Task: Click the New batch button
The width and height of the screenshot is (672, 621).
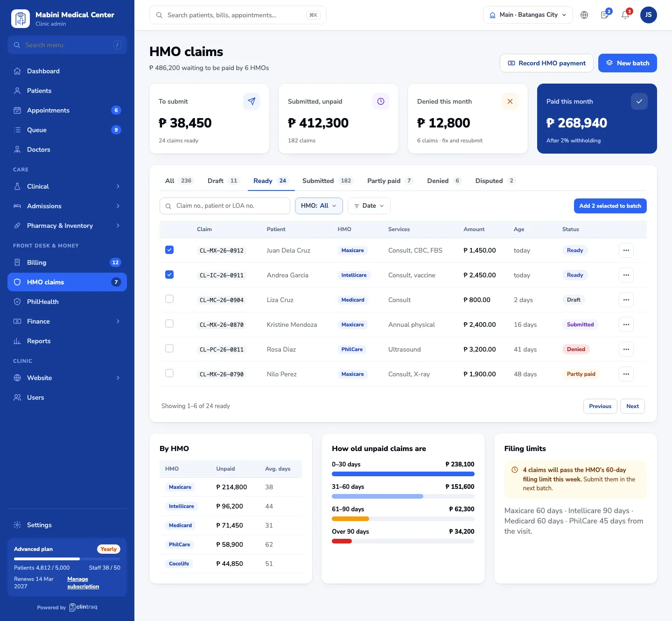Action: tap(628, 63)
